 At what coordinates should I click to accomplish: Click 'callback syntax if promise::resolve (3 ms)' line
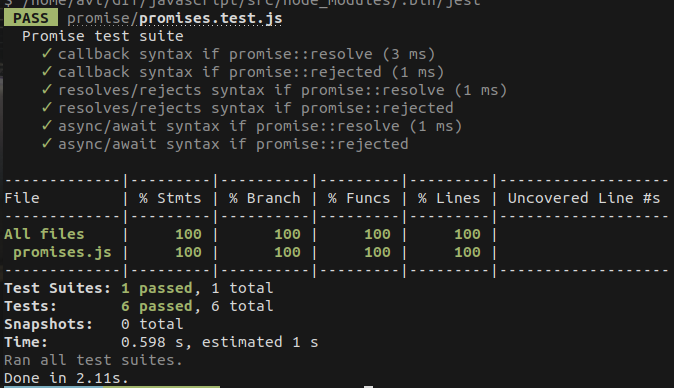[x=246, y=54]
